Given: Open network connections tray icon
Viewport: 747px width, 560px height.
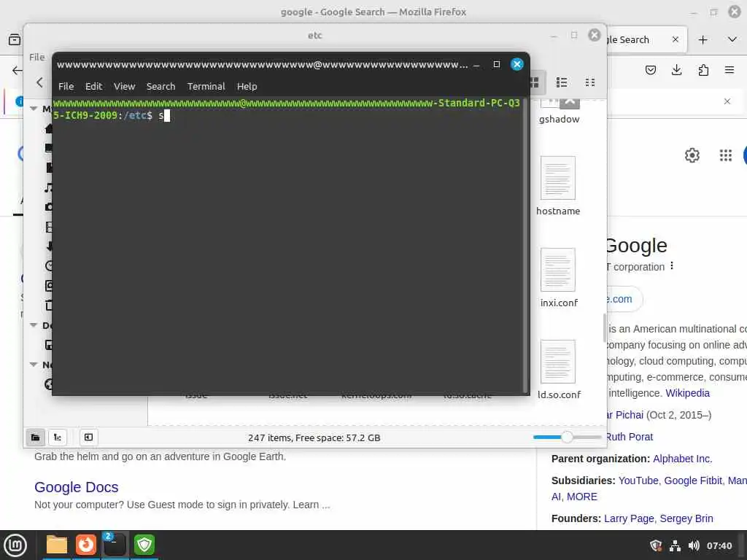Looking at the screenshot, I should pyautogui.click(x=675, y=545).
